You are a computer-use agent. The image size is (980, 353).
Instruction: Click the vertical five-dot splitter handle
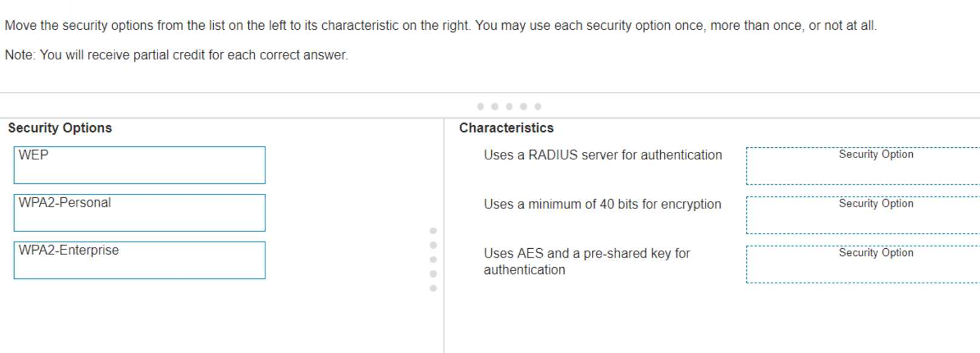click(x=433, y=259)
